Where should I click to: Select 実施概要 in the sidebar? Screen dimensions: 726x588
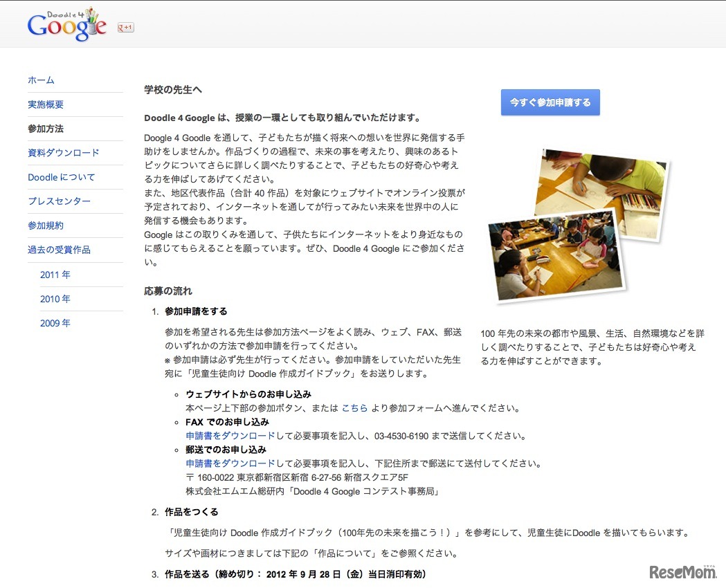coord(46,104)
